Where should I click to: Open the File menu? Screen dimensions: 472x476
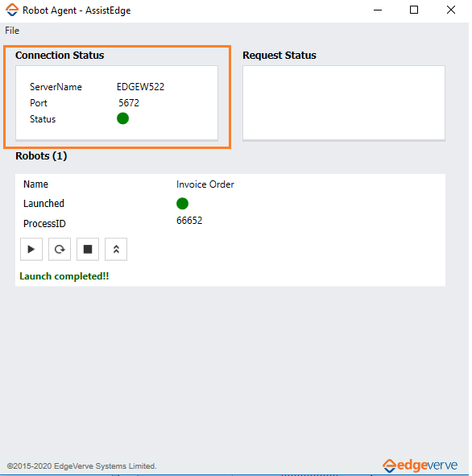coord(12,31)
